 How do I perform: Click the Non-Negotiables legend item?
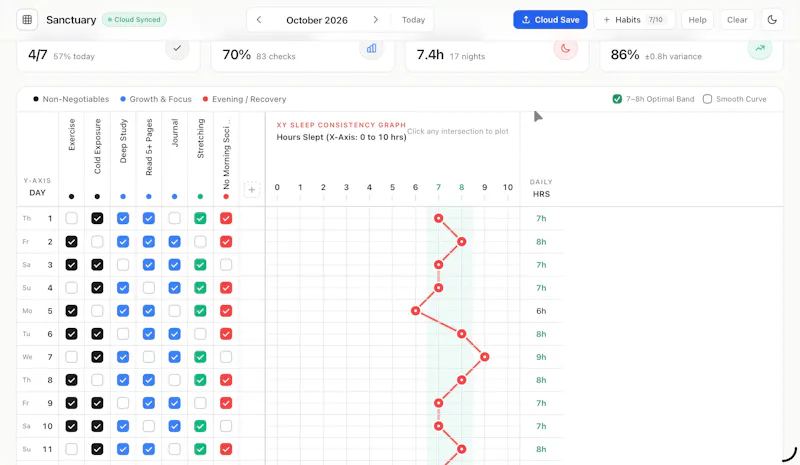point(71,99)
